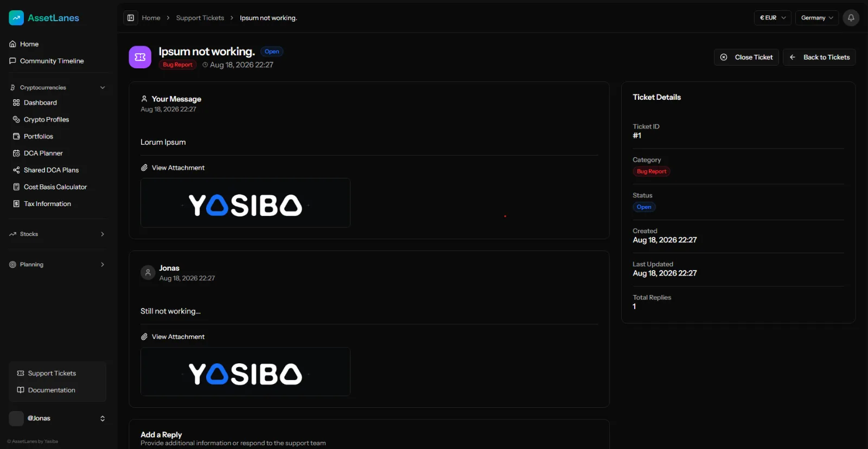Click the DCA Planner icon
The image size is (868, 449).
pos(16,153)
